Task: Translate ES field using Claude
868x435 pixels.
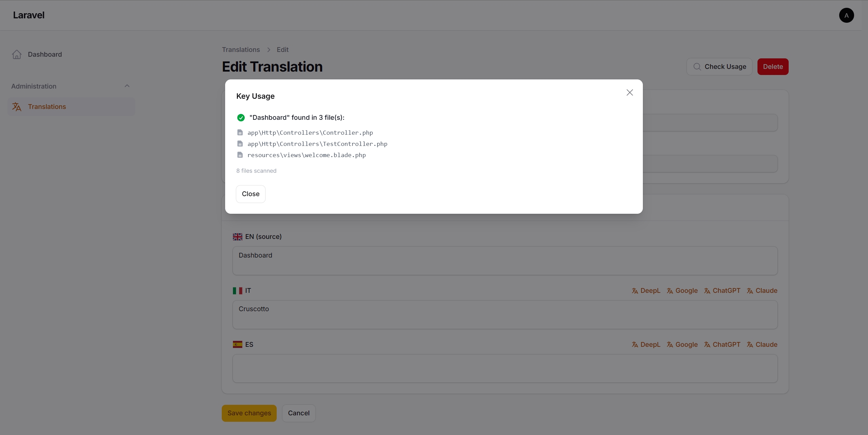Action: [762, 344]
